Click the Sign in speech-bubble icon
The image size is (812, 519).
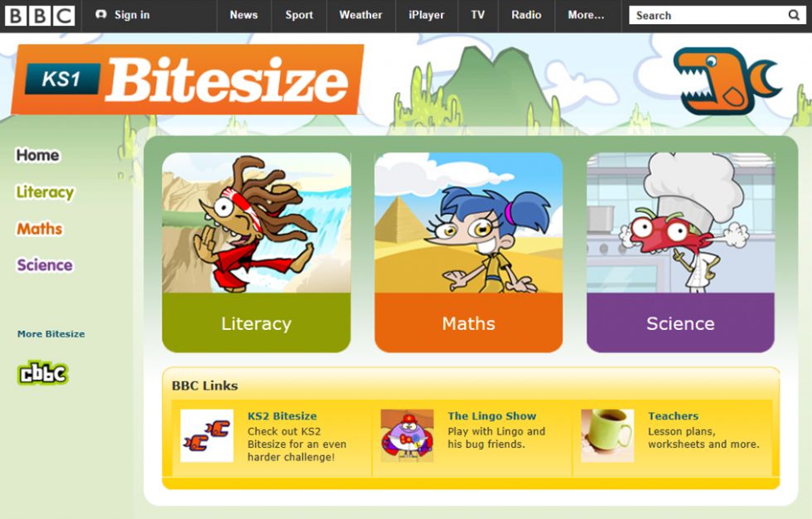(x=101, y=15)
